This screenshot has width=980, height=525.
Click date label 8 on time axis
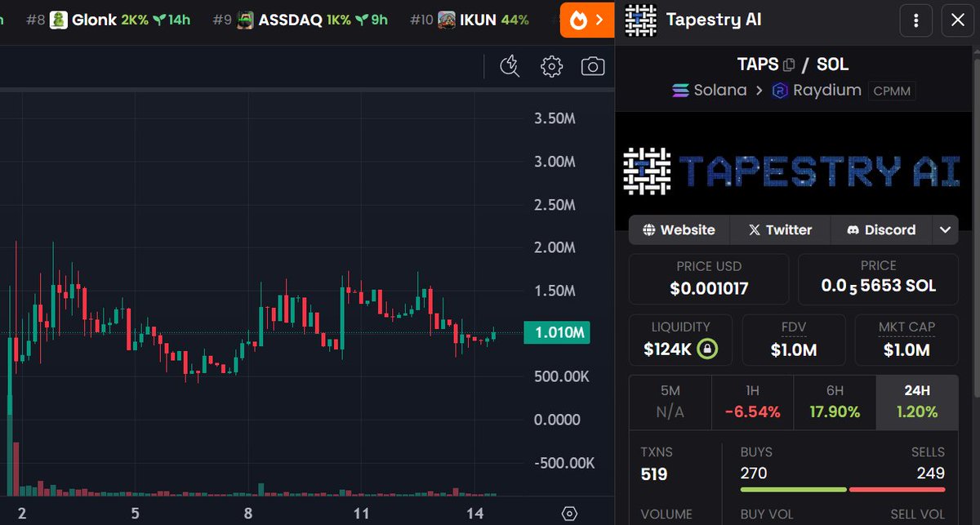point(249,514)
